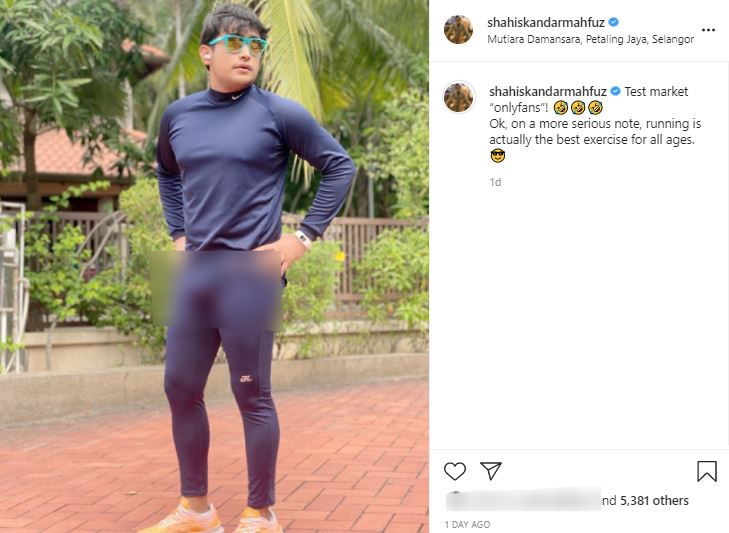This screenshot has width=729, height=533.
Task: Open caption profile picture avatar
Action: [x=458, y=97]
